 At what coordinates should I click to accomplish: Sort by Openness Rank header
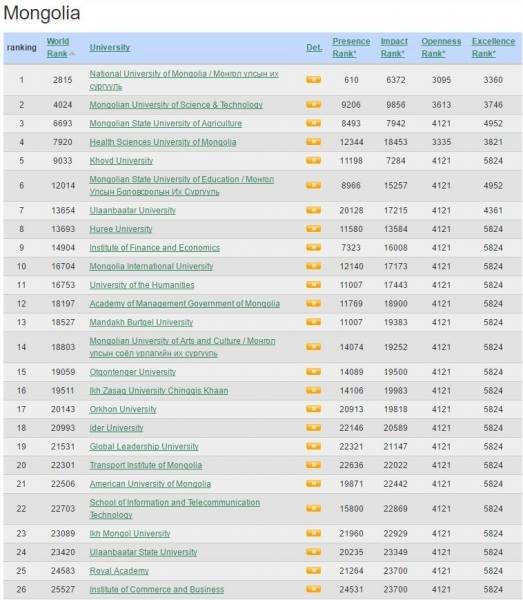(441, 47)
